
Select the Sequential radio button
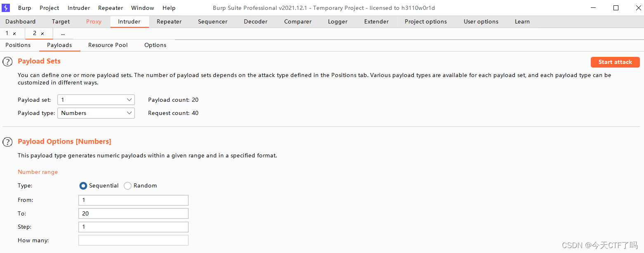[83, 186]
